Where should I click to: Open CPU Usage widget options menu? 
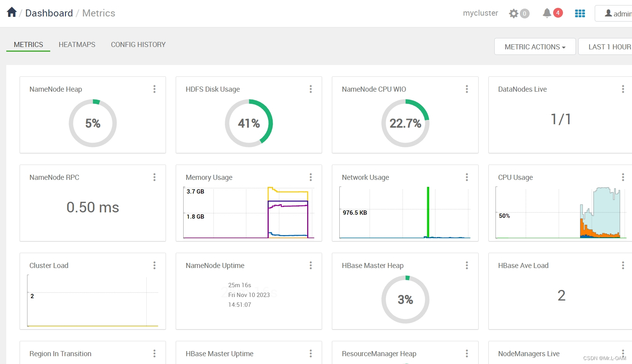click(x=623, y=177)
